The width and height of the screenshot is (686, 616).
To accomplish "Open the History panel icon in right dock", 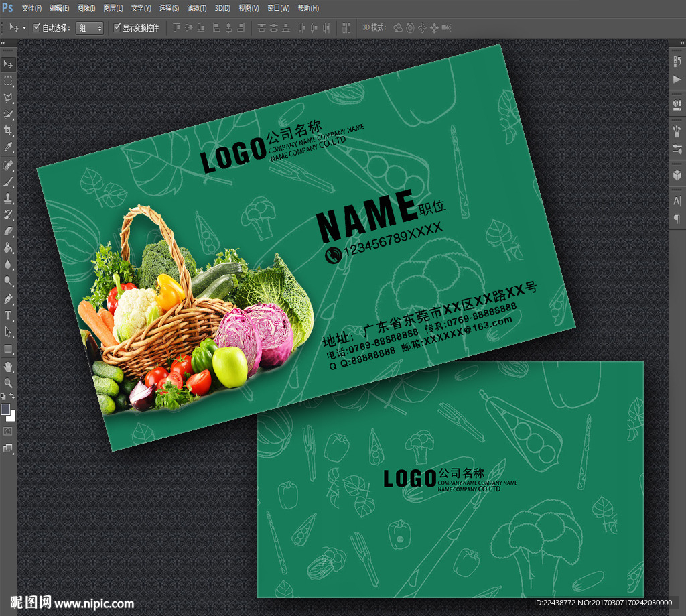I will tap(677, 62).
